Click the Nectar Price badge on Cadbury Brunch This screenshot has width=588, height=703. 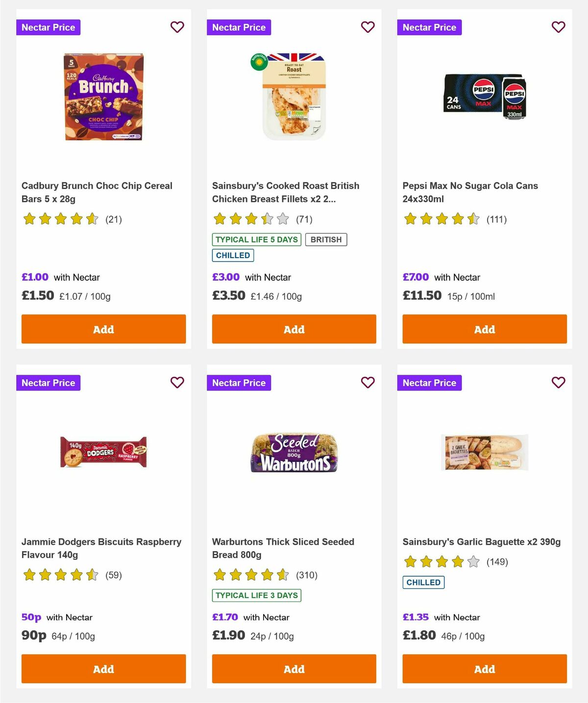coord(49,27)
